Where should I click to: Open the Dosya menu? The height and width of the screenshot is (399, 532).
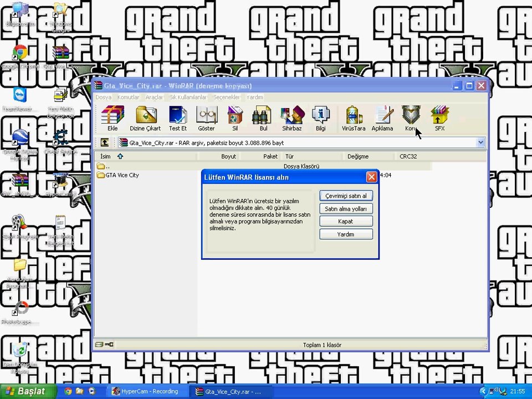pos(103,97)
